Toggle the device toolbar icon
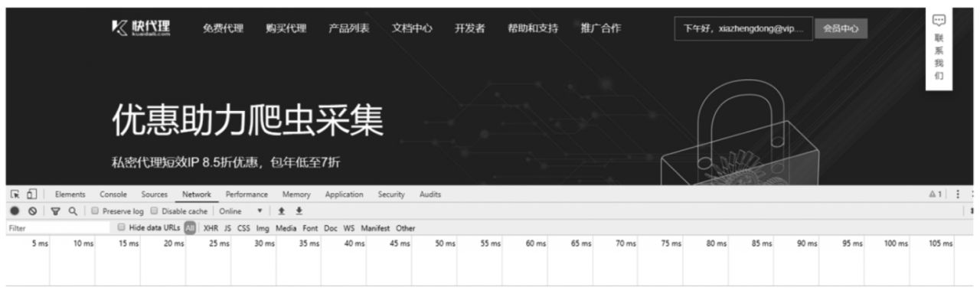The width and height of the screenshot is (980, 294). coord(31,194)
